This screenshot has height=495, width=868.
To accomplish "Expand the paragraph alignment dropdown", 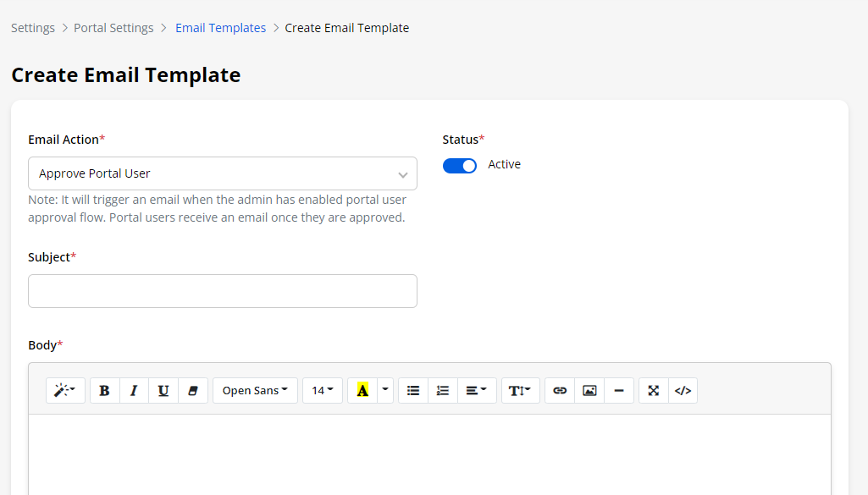I will point(477,390).
